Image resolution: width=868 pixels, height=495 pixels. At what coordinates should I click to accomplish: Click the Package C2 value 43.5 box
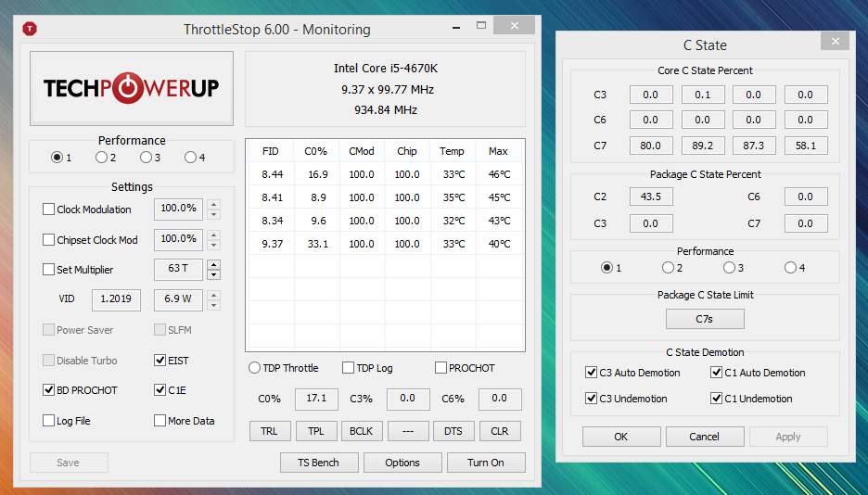[651, 197]
